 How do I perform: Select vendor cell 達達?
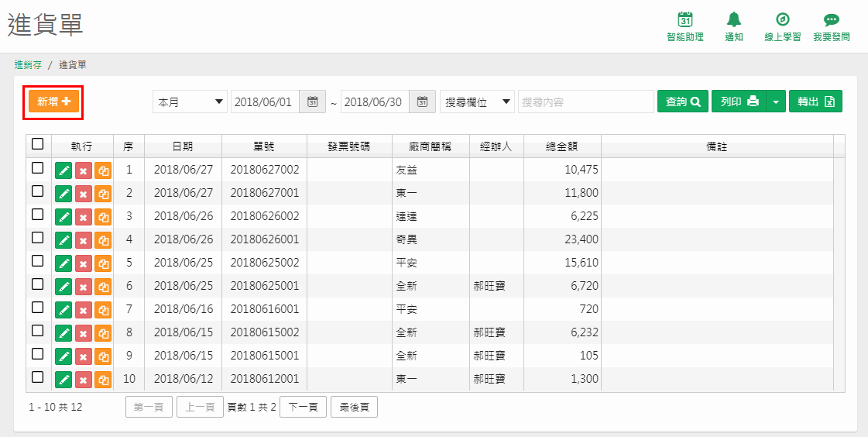point(431,216)
